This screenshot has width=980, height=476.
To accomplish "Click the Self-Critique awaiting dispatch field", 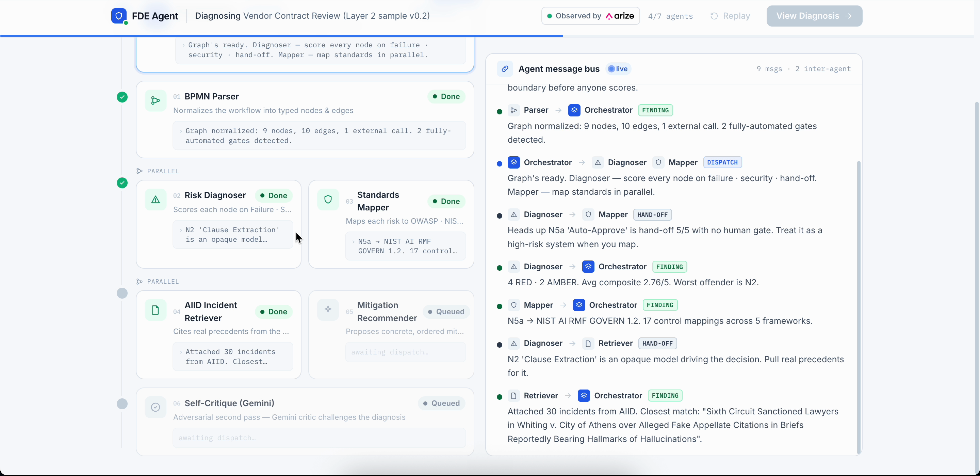I will pyautogui.click(x=319, y=438).
